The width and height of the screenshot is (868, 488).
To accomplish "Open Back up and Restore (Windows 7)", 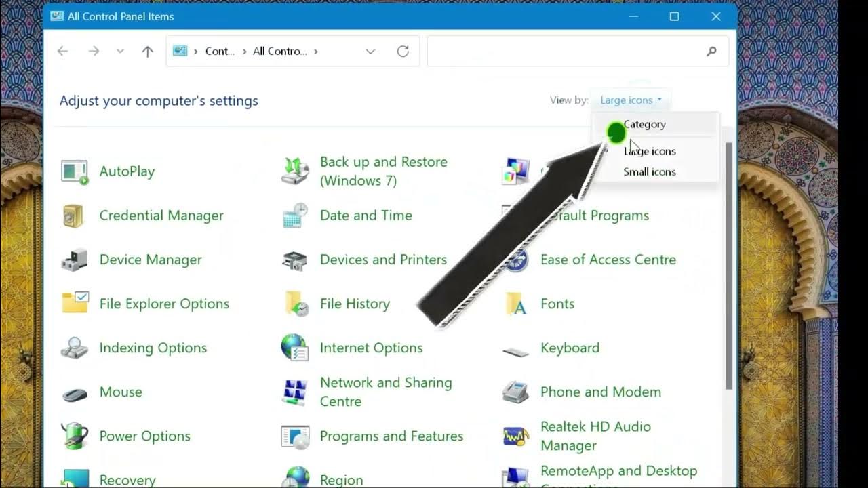I will click(x=384, y=171).
